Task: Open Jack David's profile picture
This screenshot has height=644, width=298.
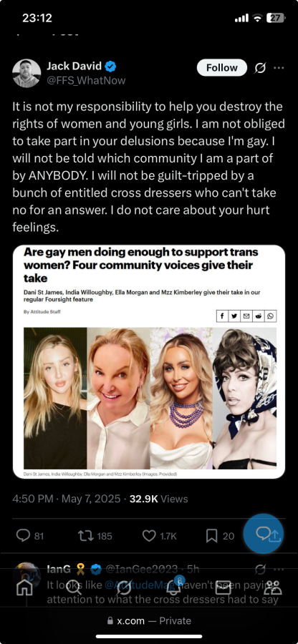Action: 27,73
